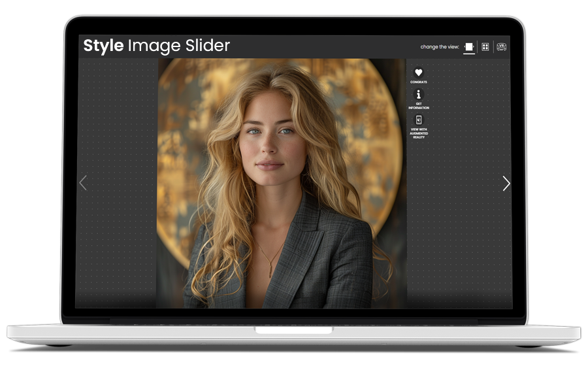Click the bold word 'Style' in the header
Screen dimensions: 588x368
103,46
